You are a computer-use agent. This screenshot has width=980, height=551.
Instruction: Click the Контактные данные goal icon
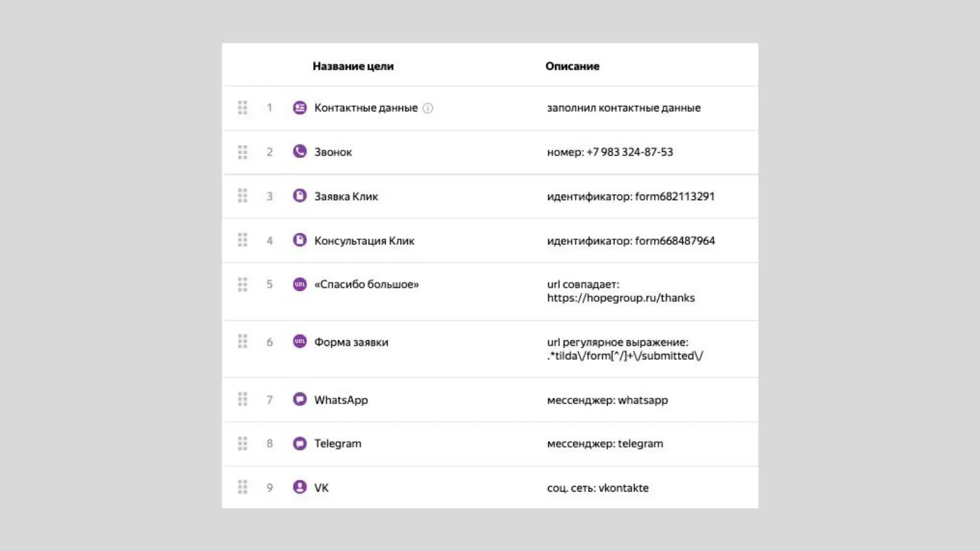[300, 108]
